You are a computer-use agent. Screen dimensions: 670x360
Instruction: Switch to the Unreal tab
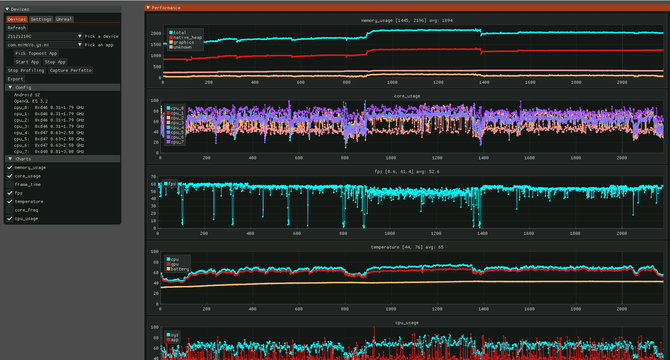coord(64,19)
